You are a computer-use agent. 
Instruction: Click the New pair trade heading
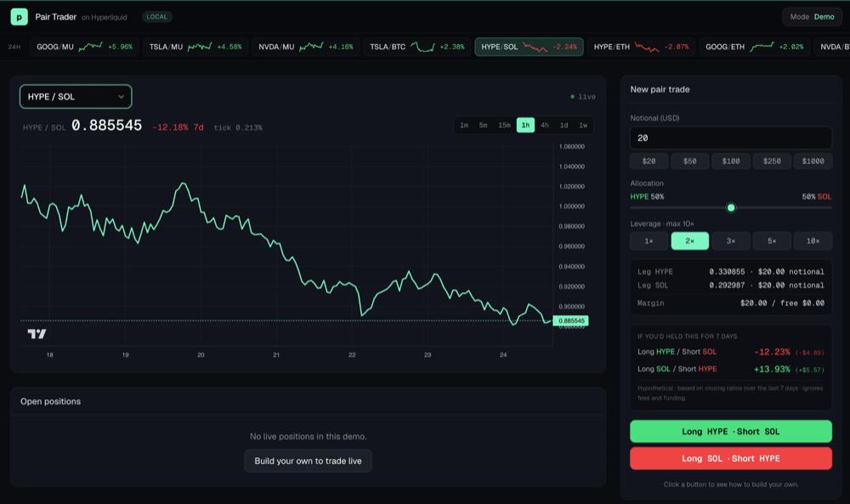coord(660,89)
